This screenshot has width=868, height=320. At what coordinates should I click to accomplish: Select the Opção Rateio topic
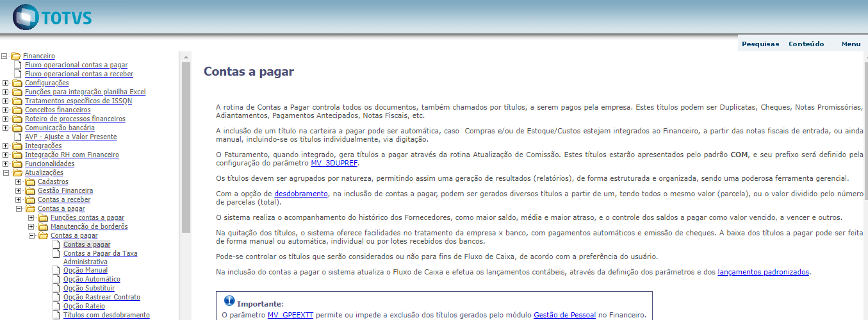click(x=85, y=306)
